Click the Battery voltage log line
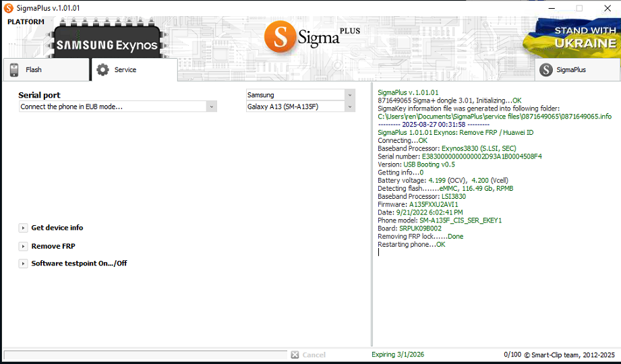 click(x=443, y=181)
